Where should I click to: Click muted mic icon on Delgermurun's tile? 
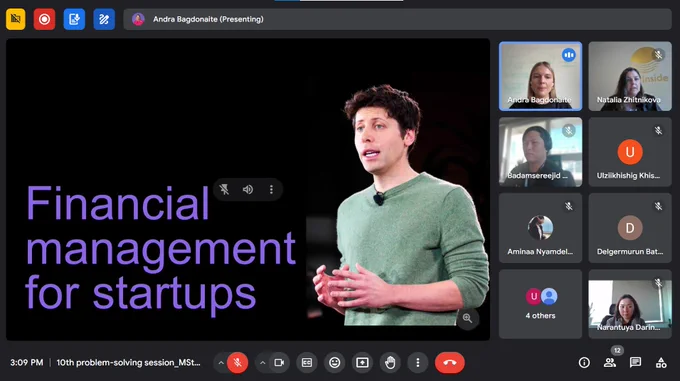click(658, 206)
